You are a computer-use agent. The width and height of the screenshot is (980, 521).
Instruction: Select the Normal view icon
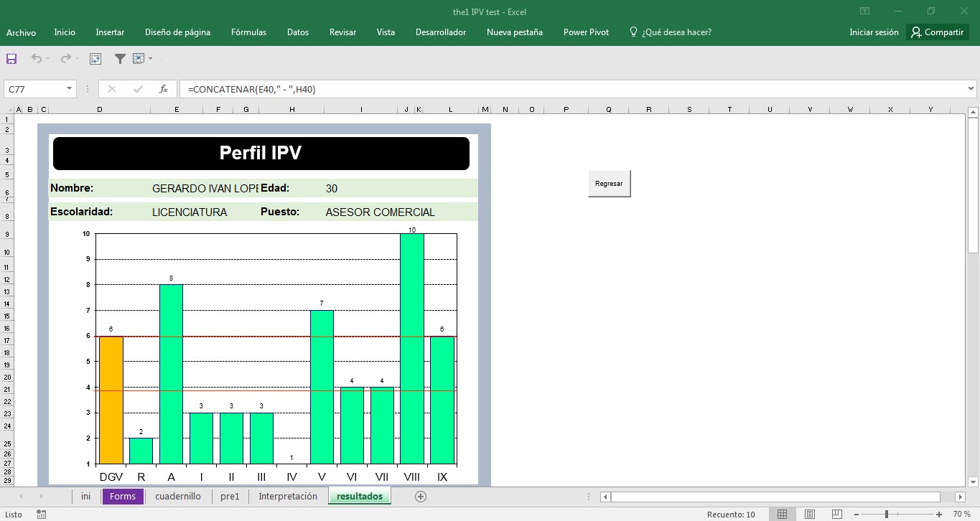tap(782, 513)
